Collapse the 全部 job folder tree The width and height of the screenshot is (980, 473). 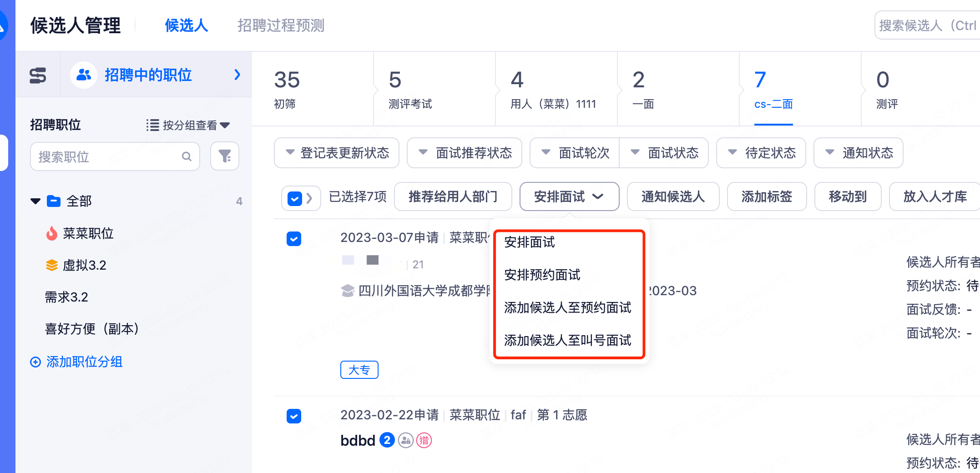pyautogui.click(x=35, y=201)
